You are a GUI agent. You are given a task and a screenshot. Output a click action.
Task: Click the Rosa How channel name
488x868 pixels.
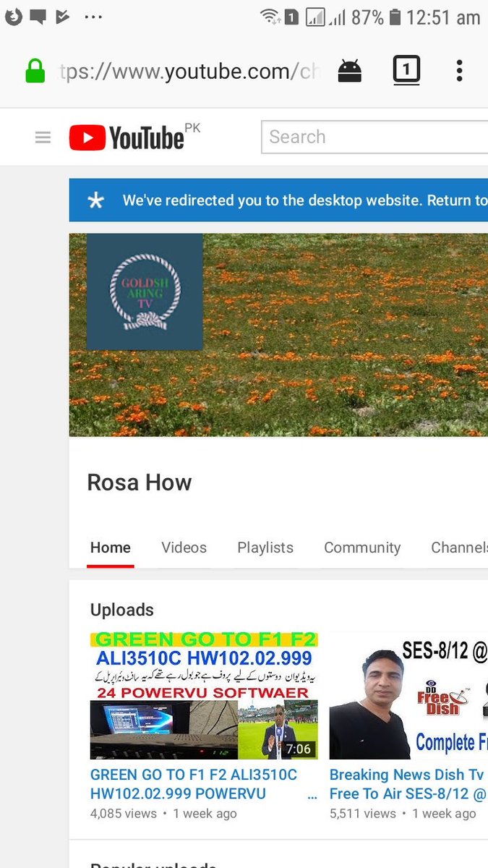[x=140, y=482]
